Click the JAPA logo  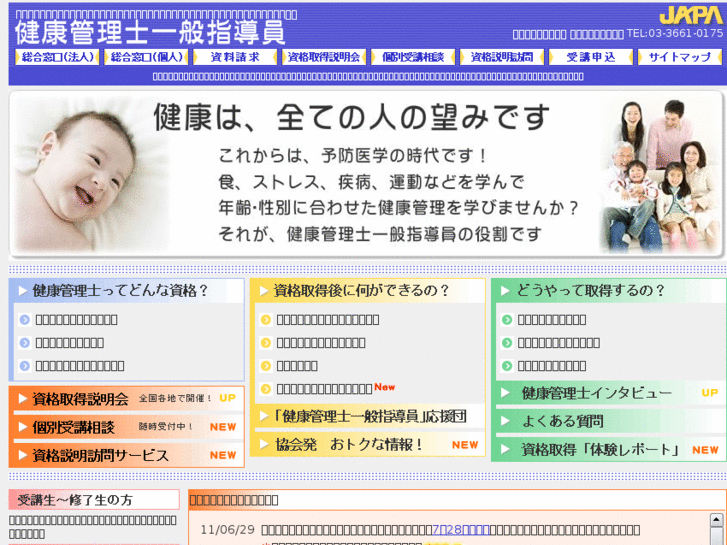pos(691,15)
